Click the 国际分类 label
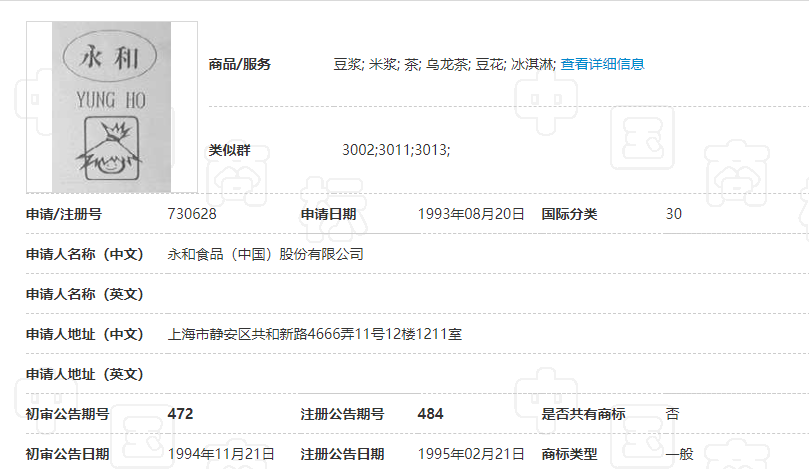The image size is (809, 469). pyautogui.click(x=569, y=214)
